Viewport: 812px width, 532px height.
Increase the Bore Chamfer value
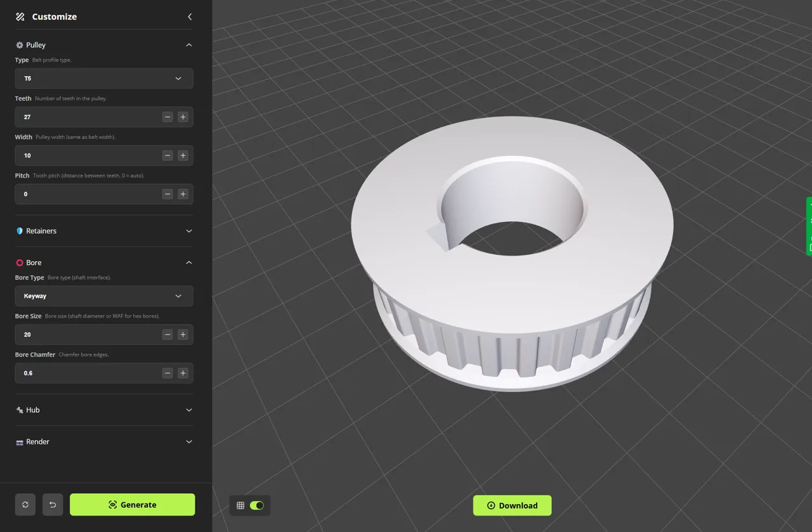tap(183, 373)
